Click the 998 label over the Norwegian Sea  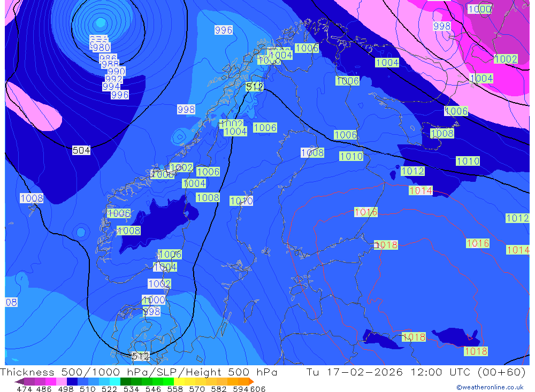[186, 109]
